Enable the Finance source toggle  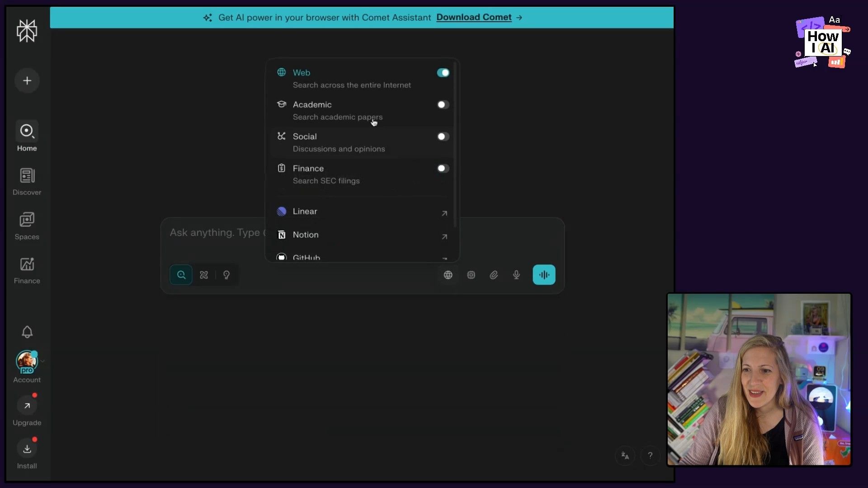pos(443,168)
